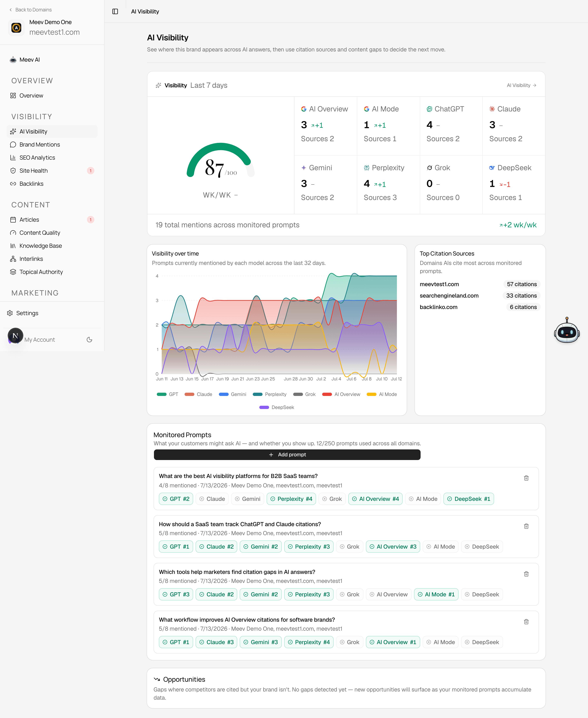Click the AI Overview #1 chip
The width and height of the screenshot is (588, 718).
point(393,642)
